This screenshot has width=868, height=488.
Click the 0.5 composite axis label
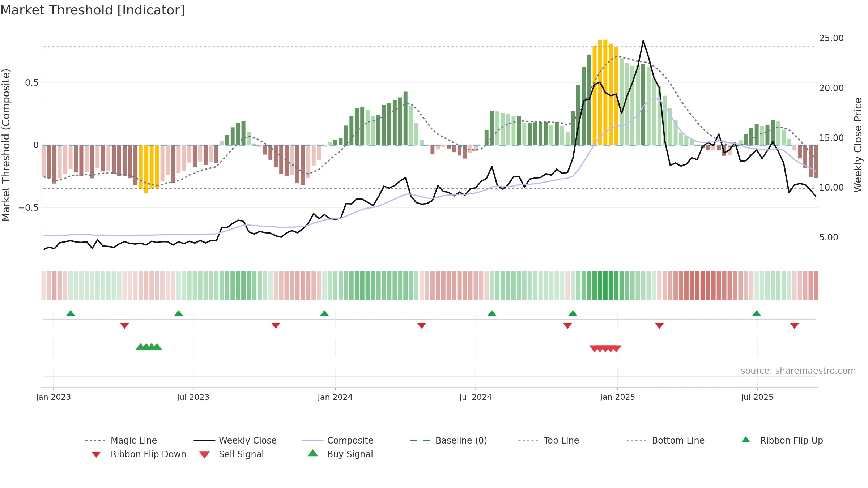(32, 83)
